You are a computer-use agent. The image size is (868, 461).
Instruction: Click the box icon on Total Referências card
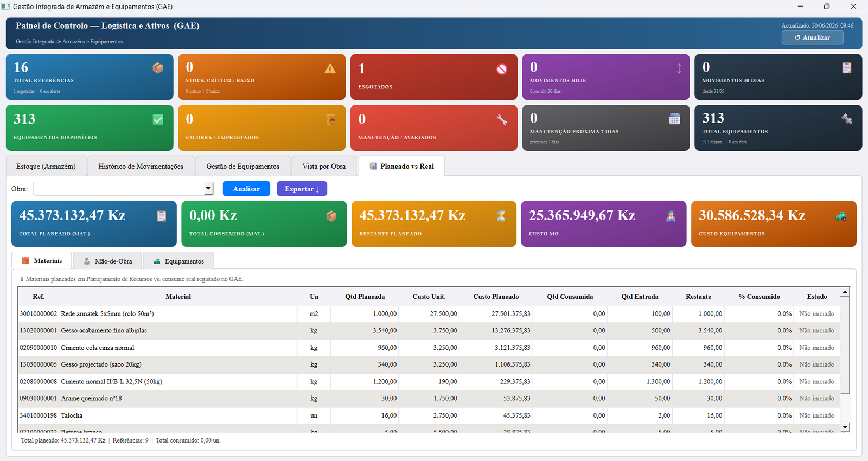(x=158, y=68)
